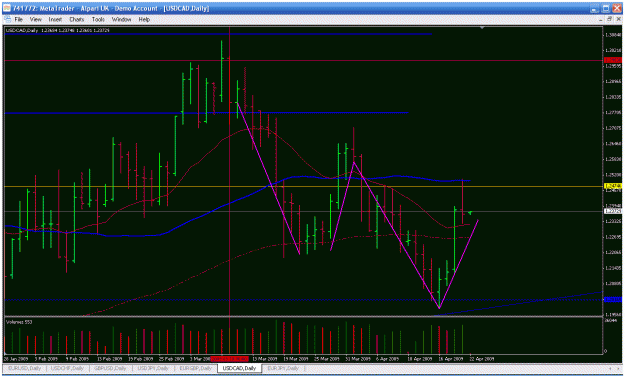The width and height of the screenshot is (625, 376).
Task: Click the '25 Feb 2009' date on time axis
Action: 172,358
